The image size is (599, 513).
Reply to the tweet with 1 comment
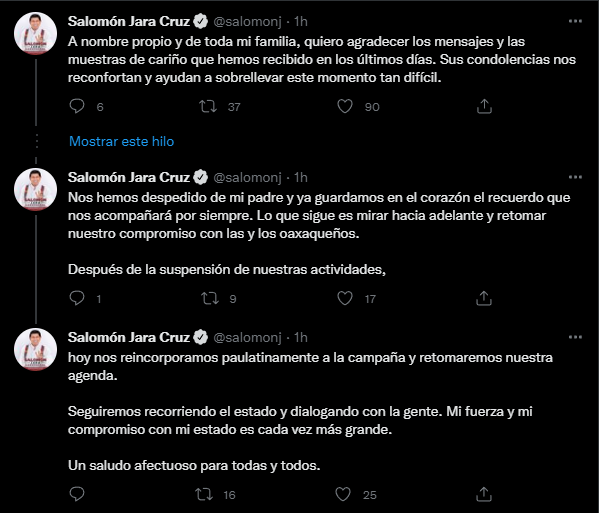(x=77, y=298)
